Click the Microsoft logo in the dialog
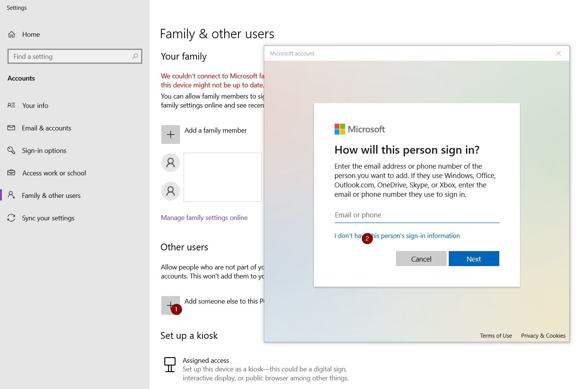The image size is (588, 389). (360, 129)
